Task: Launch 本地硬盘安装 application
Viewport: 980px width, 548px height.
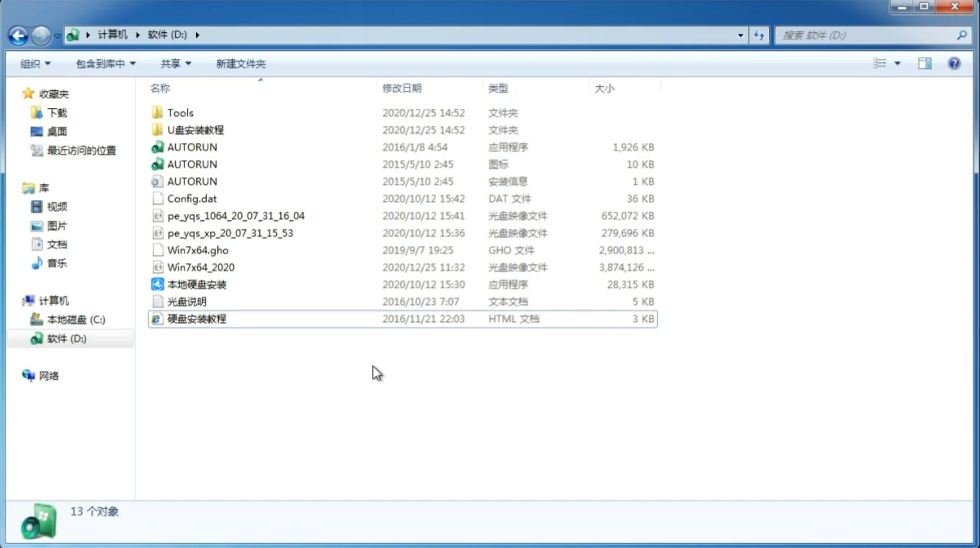Action: [196, 284]
